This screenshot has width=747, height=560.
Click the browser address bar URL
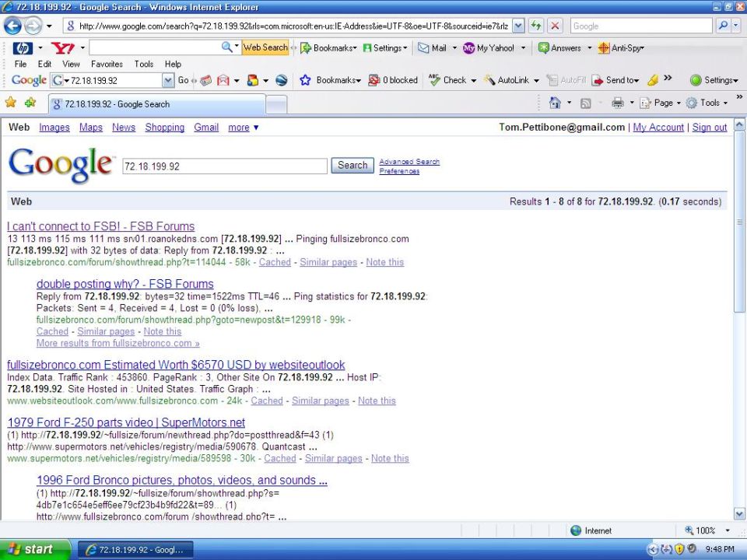[x=293, y=26]
